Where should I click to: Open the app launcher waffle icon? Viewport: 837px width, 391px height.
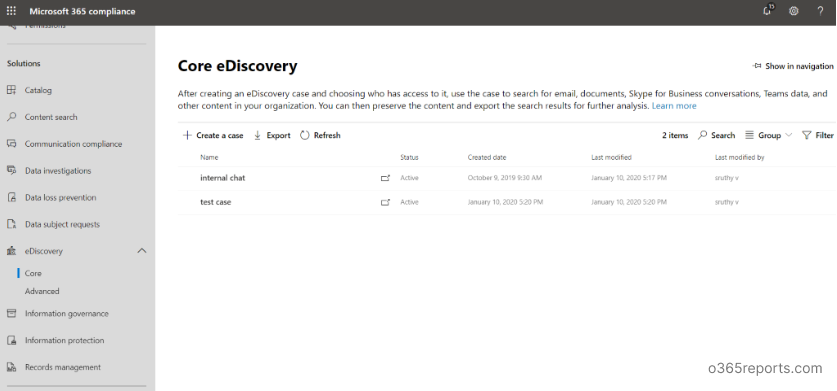point(11,11)
